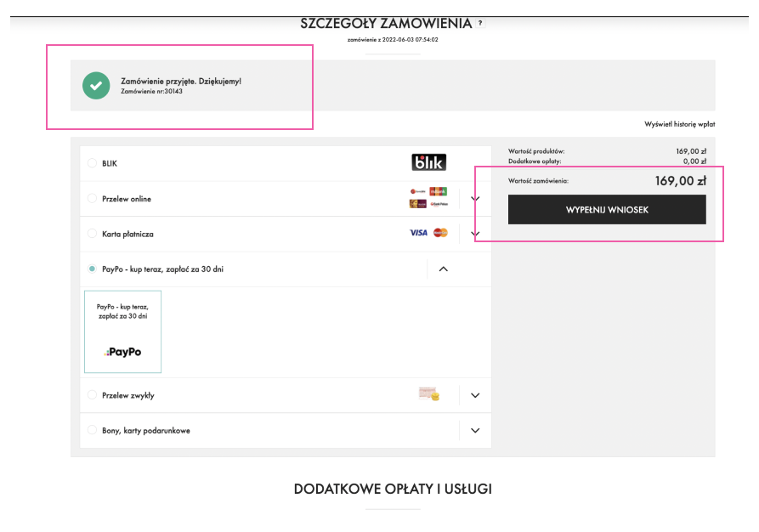The height and width of the screenshot is (532, 759).
Task: Expand the Bony, karty podarunkowe chevron
Action: (x=475, y=430)
